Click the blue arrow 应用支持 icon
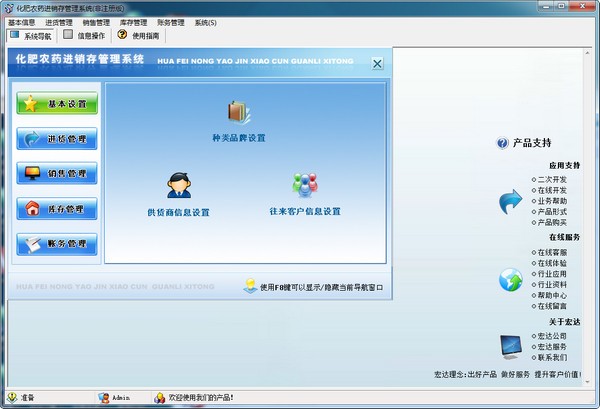Viewport: 600px width, 409px height. point(510,201)
